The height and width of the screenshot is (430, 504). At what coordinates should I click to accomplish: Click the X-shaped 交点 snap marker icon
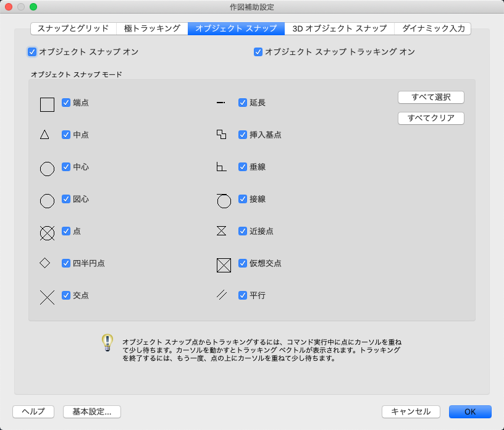pos(47,297)
